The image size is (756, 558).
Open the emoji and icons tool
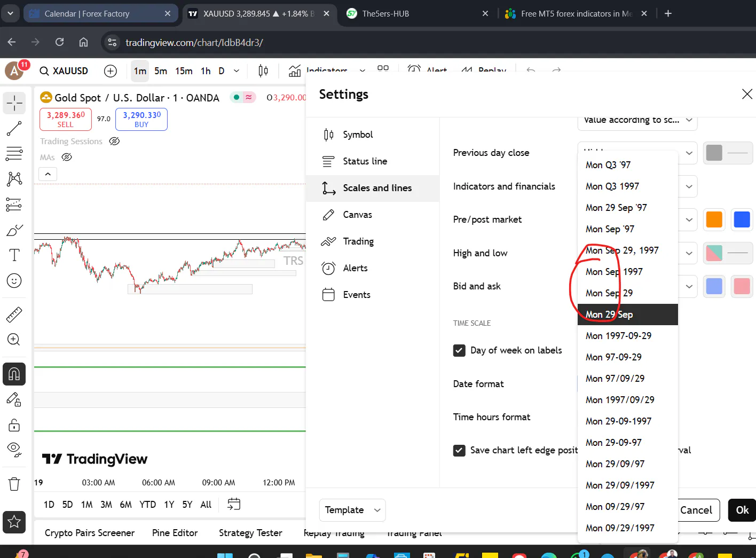pos(14,280)
